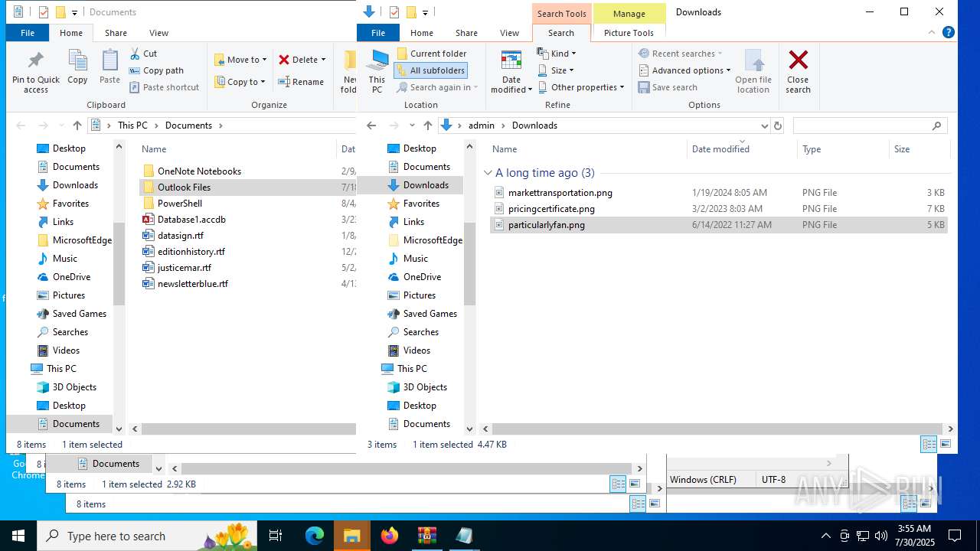Image resolution: width=980 pixels, height=551 pixels.
Task: Select 3D Objects in Downloads navigation pane
Action: [425, 387]
